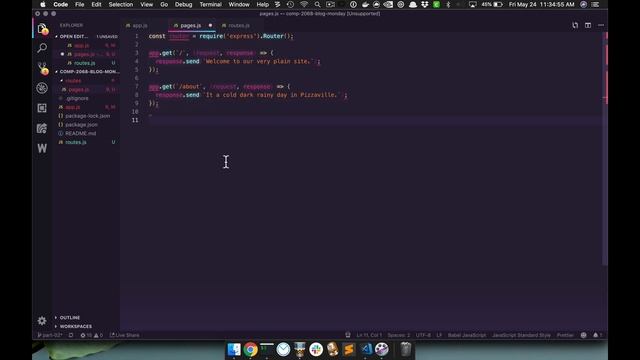Open the Code application menu

click(60, 4)
